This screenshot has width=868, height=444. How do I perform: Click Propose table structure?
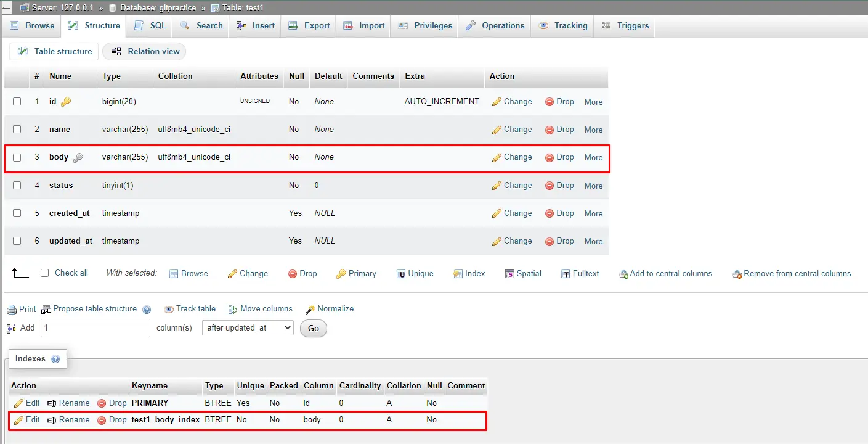click(89, 309)
